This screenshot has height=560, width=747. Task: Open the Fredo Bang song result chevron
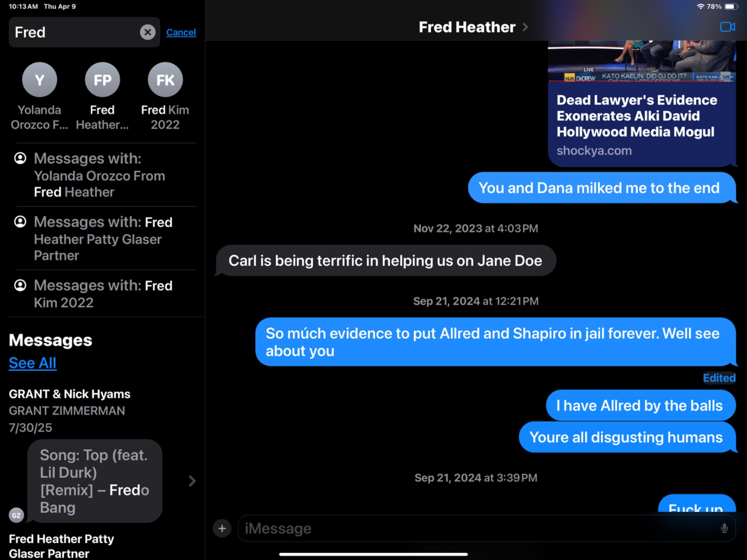coord(192,481)
